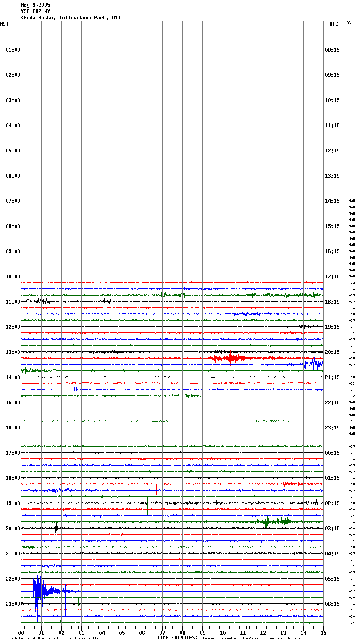Click the date header May 9,2005

pyautogui.click(x=35, y=5)
